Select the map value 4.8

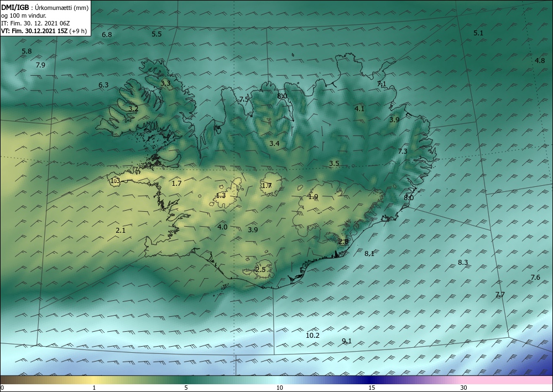[x=540, y=61]
